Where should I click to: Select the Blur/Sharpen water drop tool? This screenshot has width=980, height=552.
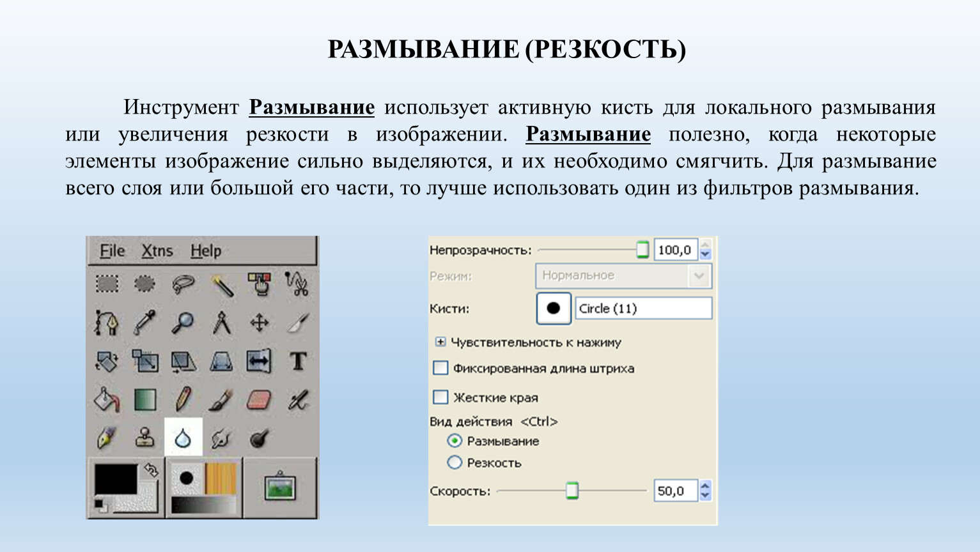[x=183, y=438]
